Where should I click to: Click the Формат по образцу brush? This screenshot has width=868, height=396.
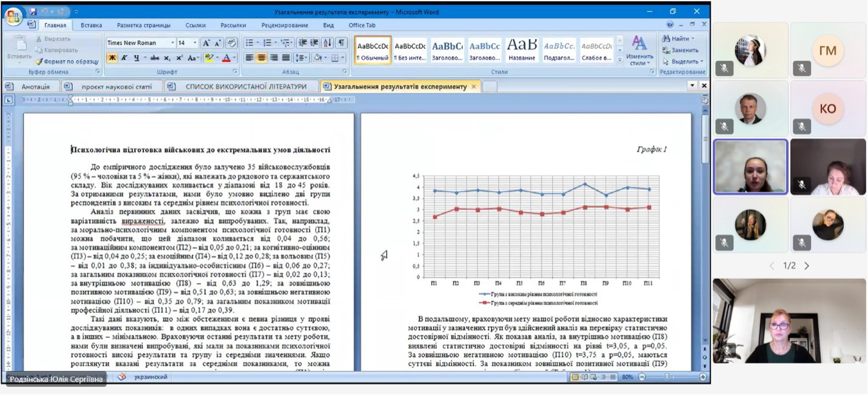coord(67,61)
